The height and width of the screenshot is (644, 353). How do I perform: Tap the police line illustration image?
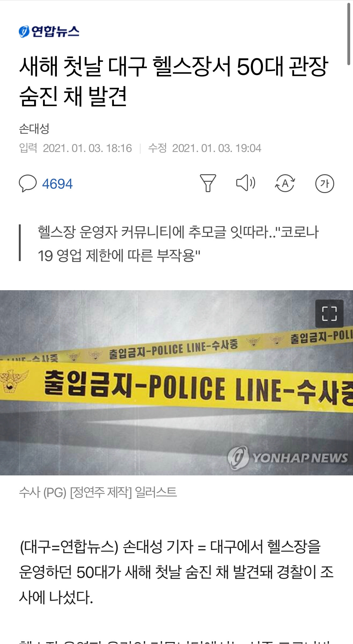point(176,383)
